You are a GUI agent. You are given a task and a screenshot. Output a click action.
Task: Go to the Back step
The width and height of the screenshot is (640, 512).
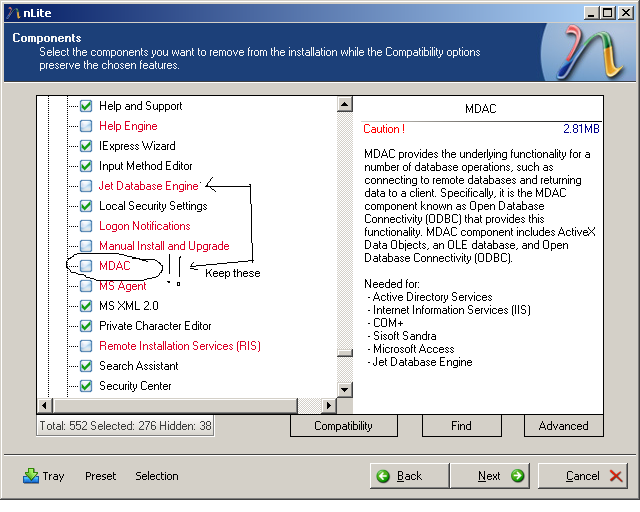(x=409, y=476)
